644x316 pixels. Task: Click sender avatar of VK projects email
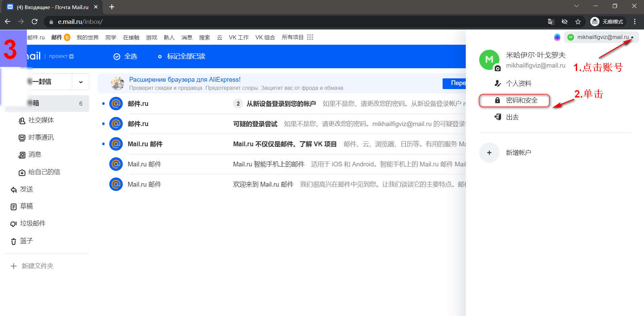pos(116,144)
